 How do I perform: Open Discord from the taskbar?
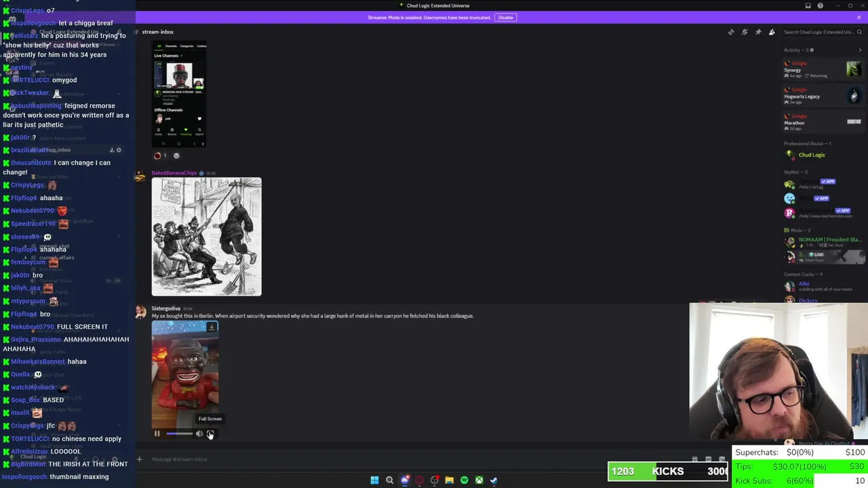405,481
